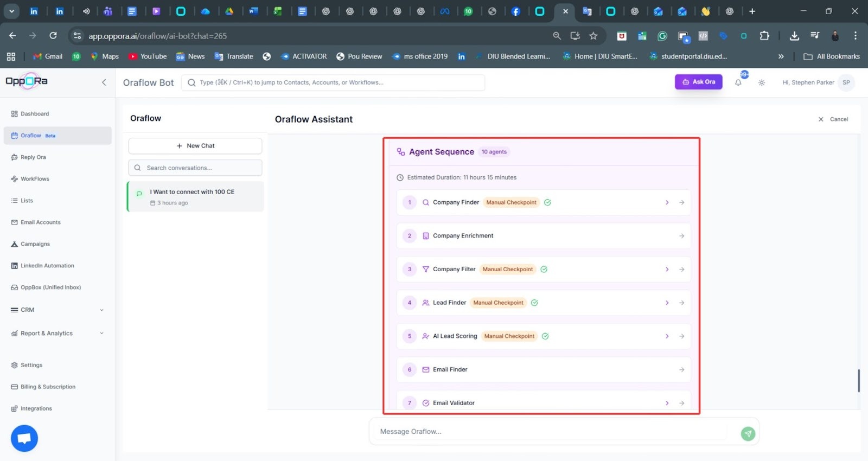Expand the Company Filter agent chevron
Viewport: 868px width, 461px height.
tap(667, 270)
